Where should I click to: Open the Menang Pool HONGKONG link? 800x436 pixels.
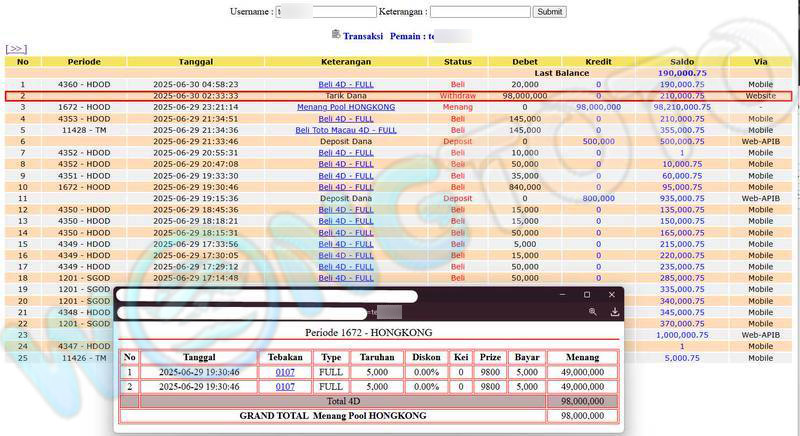pyautogui.click(x=346, y=107)
